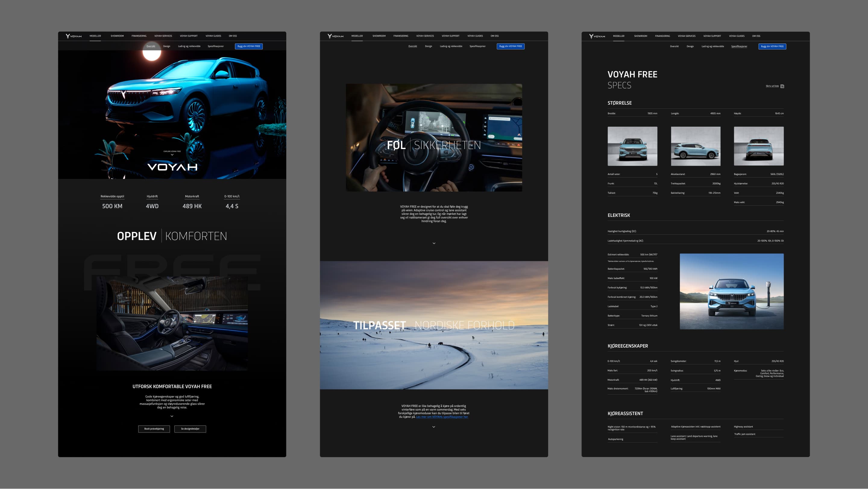Screen dimensions: 868x489
Task: Open SHOWROOM on the blue-car hero page
Action: 117,36
